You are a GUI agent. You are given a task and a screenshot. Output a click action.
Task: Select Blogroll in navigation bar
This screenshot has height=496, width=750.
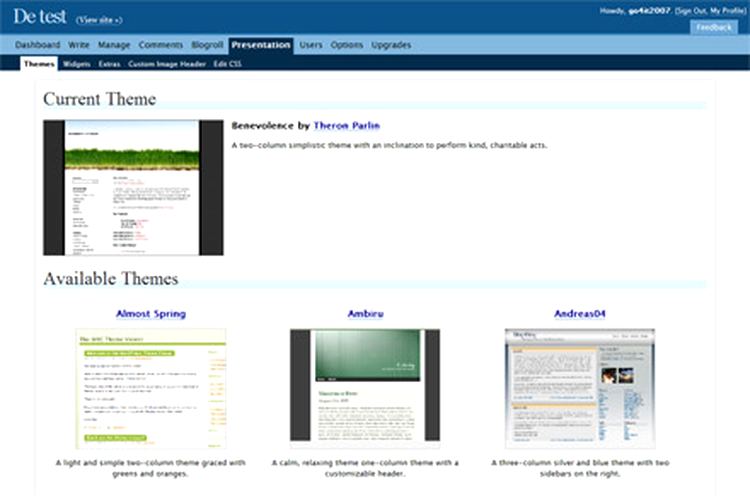click(207, 45)
